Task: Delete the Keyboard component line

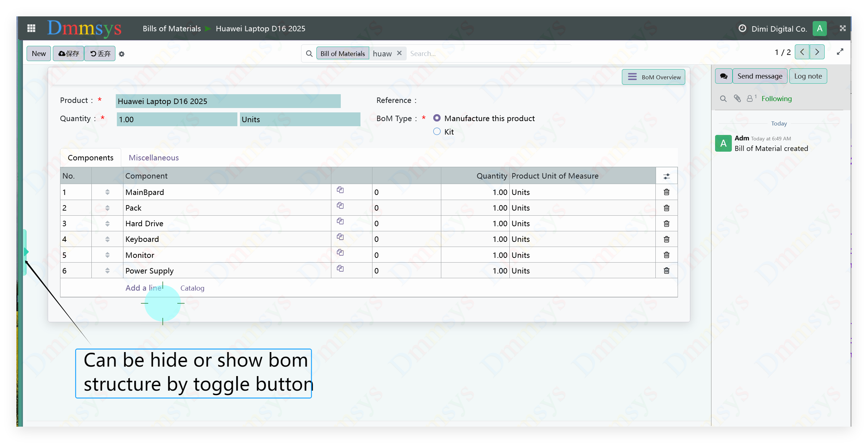Action: pos(666,239)
